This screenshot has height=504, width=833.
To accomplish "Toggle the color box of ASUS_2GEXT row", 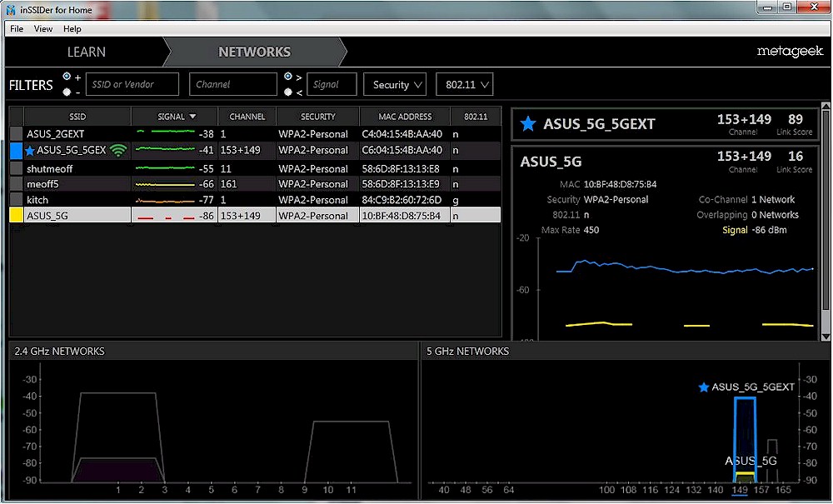I will pyautogui.click(x=17, y=134).
